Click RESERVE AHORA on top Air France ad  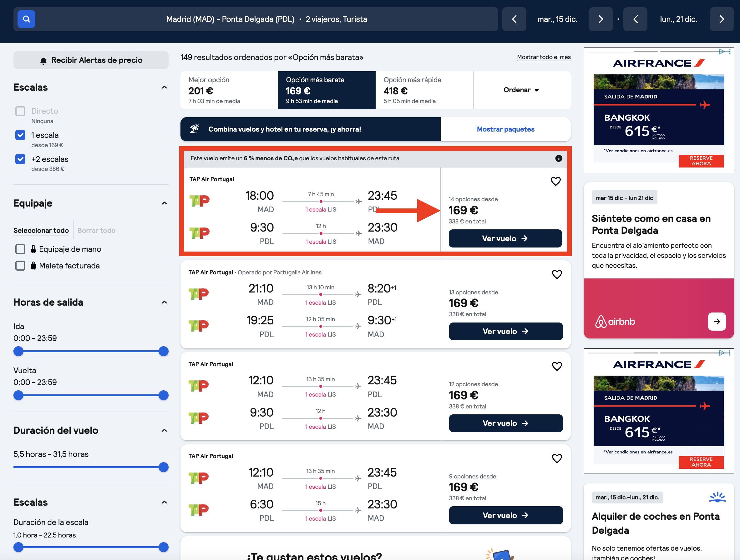[x=701, y=161]
